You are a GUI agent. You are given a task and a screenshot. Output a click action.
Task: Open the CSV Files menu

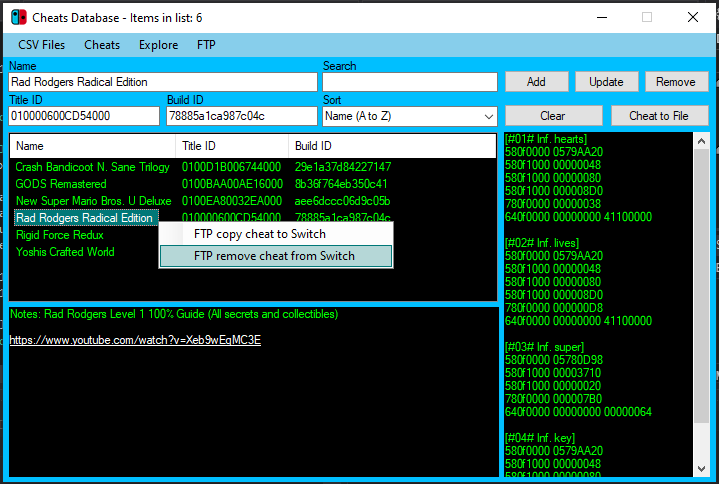coord(41,45)
